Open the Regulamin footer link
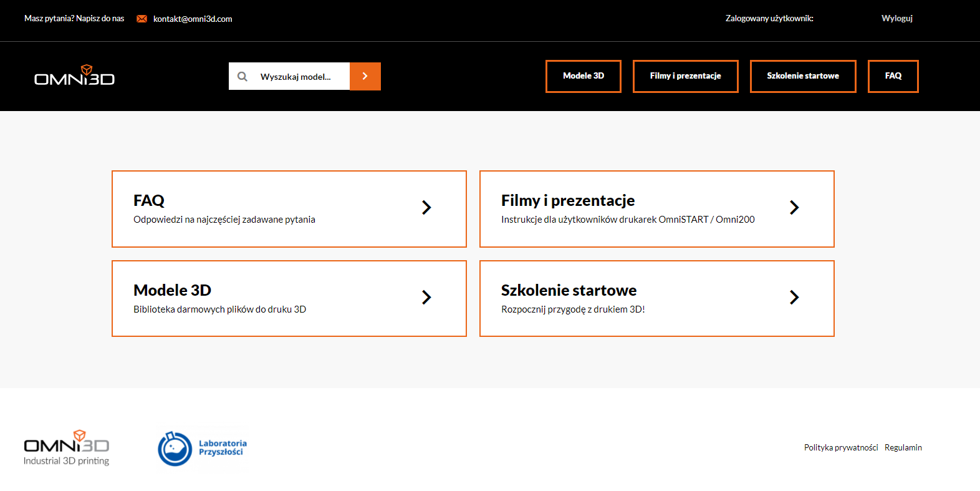The image size is (980, 491). [x=903, y=447]
